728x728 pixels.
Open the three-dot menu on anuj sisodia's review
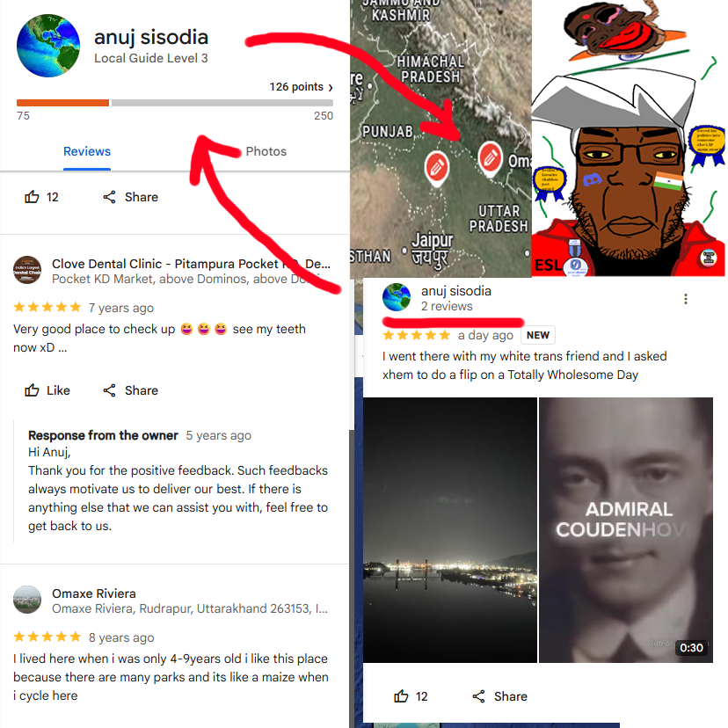click(685, 299)
